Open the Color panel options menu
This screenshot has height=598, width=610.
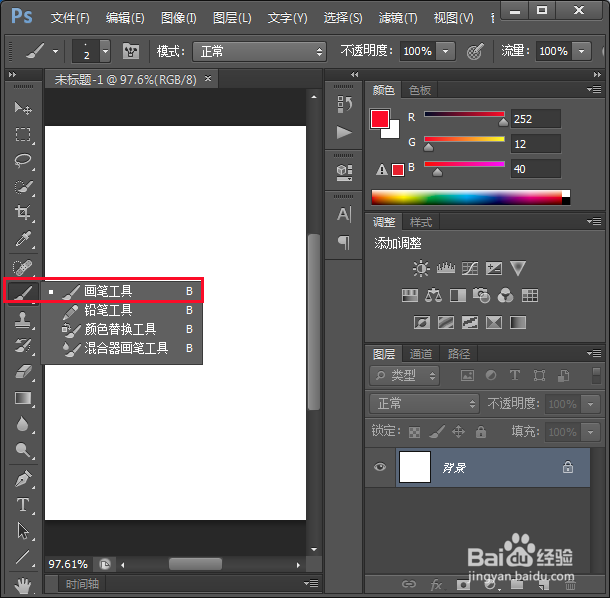click(594, 90)
